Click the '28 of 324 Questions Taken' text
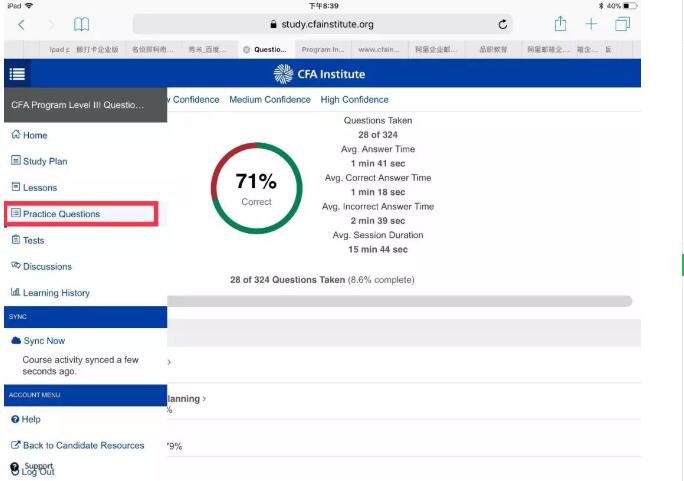Image resolution: width=684 pixels, height=481 pixels. coord(287,280)
